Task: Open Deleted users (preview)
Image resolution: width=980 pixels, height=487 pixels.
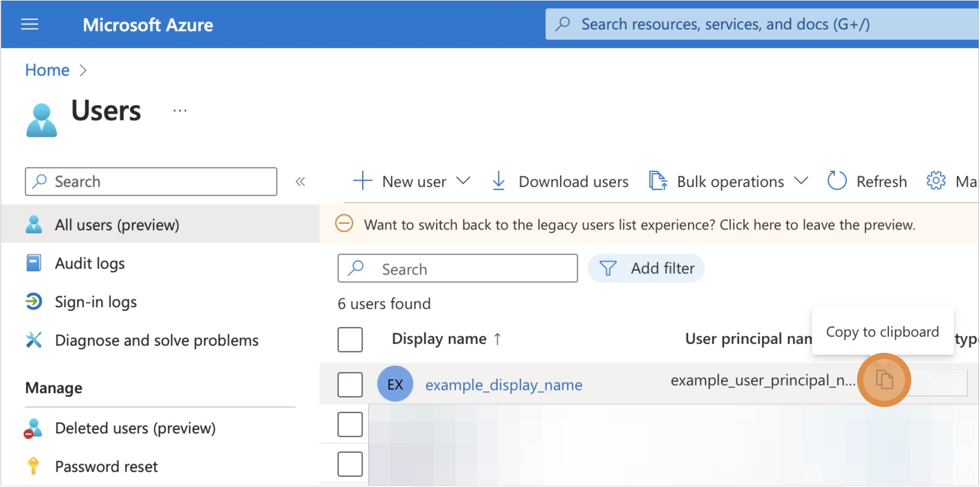Action: tap(136, 428)
